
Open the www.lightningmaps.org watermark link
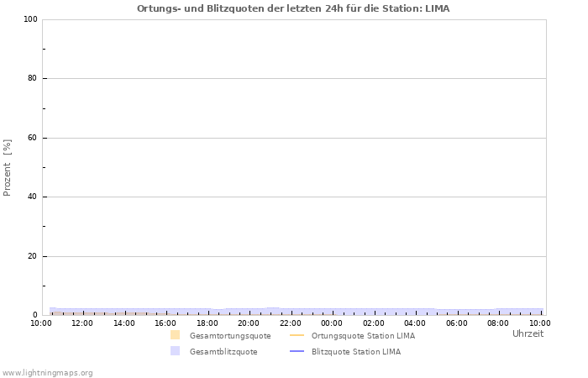(x=47, y=372)
